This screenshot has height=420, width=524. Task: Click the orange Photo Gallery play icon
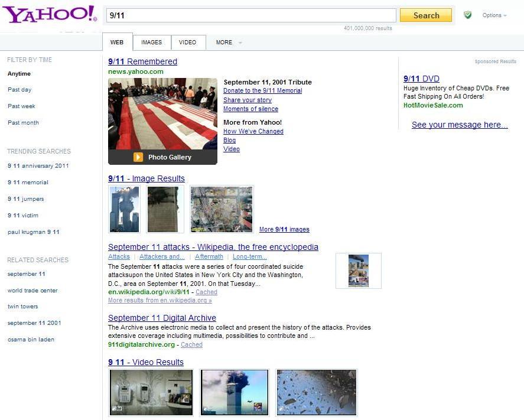click(138, 157)
